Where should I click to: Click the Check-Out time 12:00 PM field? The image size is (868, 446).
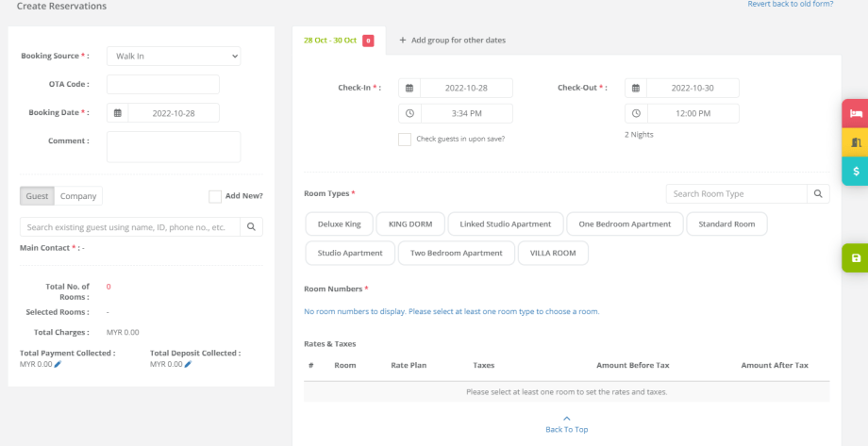point(693,113)
